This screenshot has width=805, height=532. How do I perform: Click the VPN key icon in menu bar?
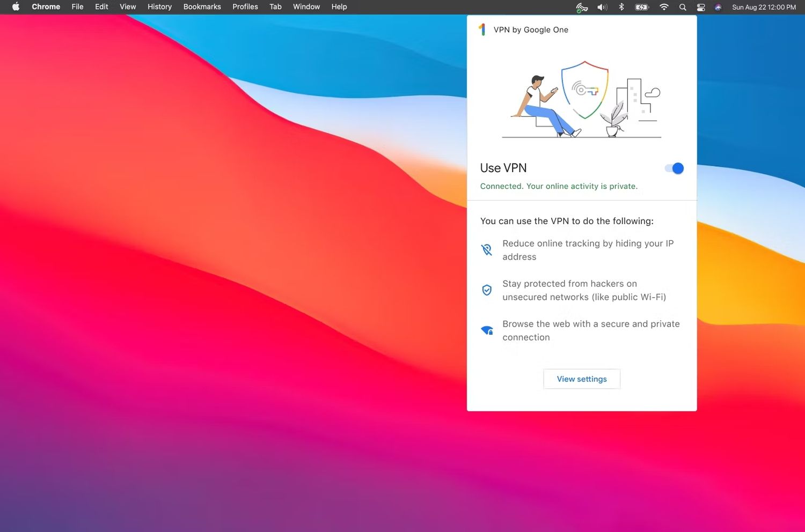(x=582, y=8)
